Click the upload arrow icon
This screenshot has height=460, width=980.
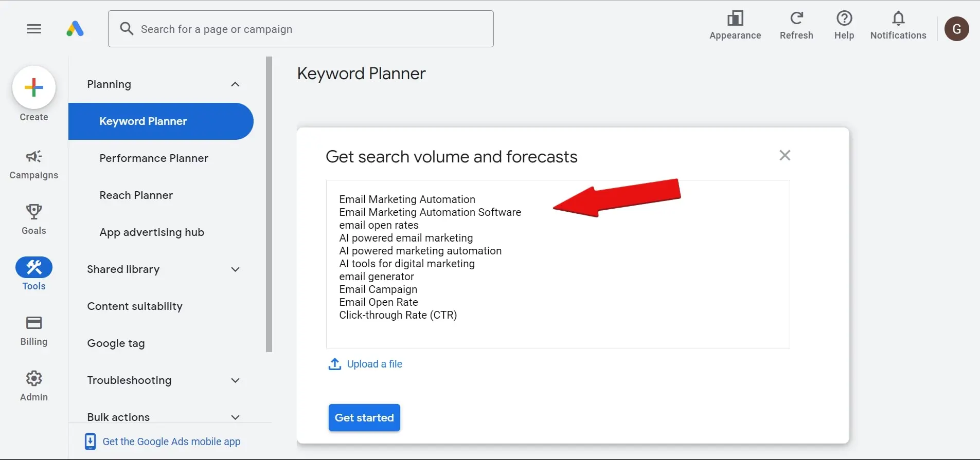tap(335, 364)
